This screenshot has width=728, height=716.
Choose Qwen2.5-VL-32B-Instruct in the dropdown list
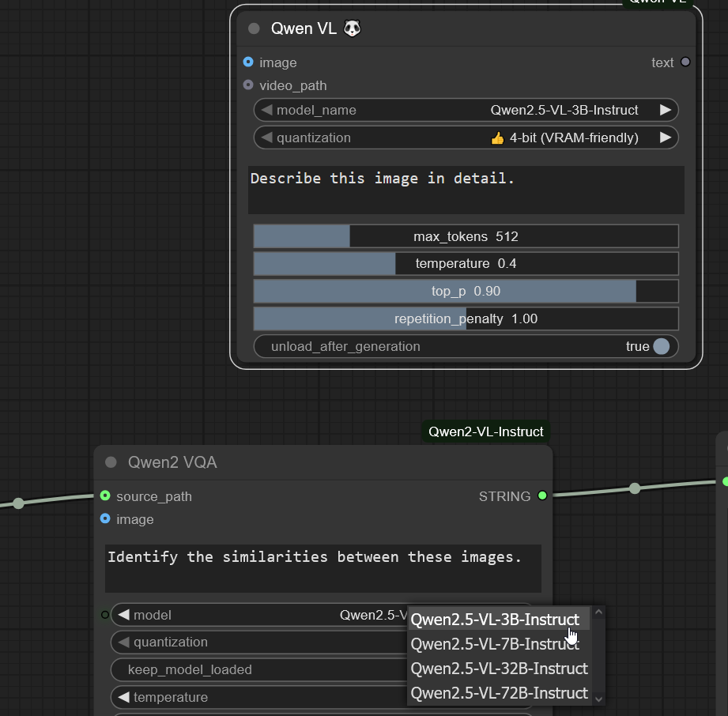pyautogui.click(x=500, y=669)
